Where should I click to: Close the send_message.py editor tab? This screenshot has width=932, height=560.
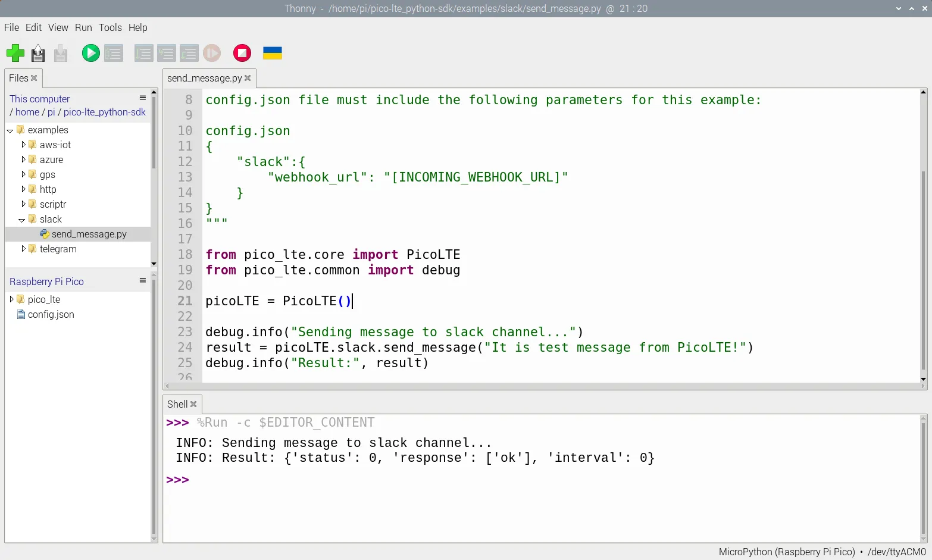tap(248, 78)
